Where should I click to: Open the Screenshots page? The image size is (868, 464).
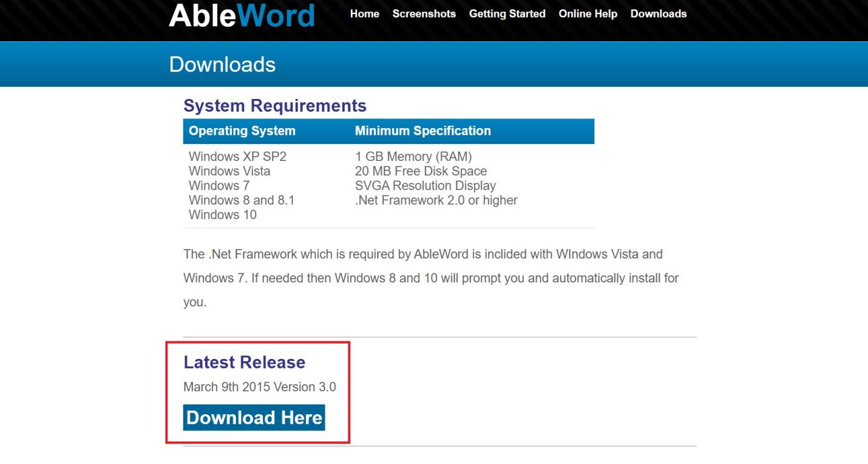tap(424, 14)
